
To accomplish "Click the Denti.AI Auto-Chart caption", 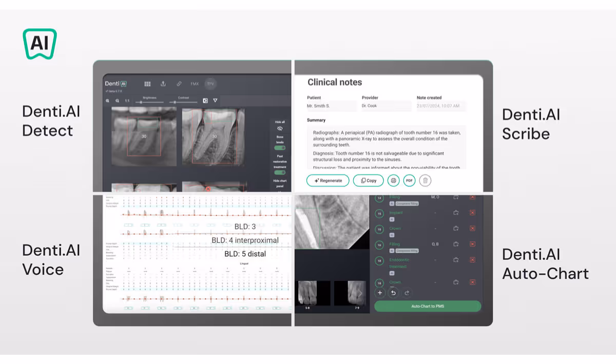I will (545, 264).
